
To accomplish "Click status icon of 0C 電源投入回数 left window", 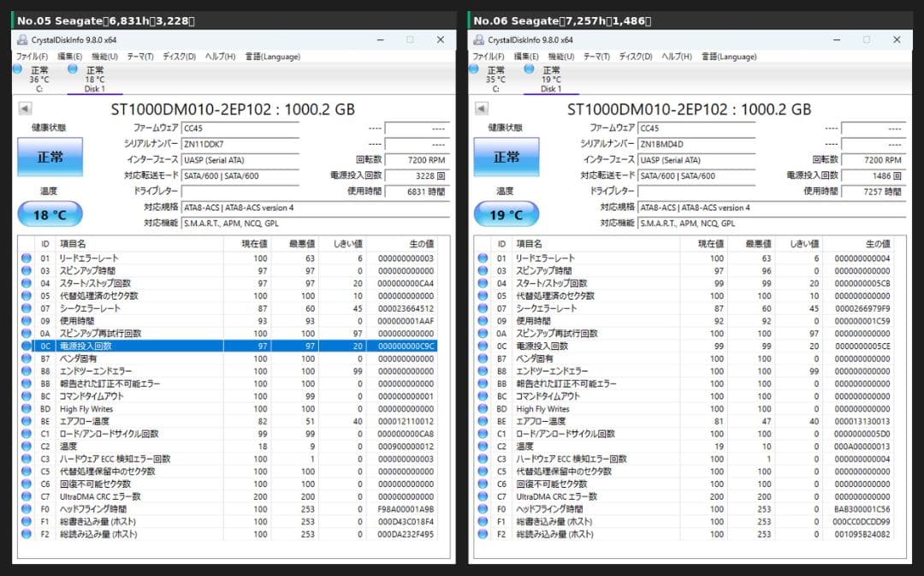I will 26,346.
